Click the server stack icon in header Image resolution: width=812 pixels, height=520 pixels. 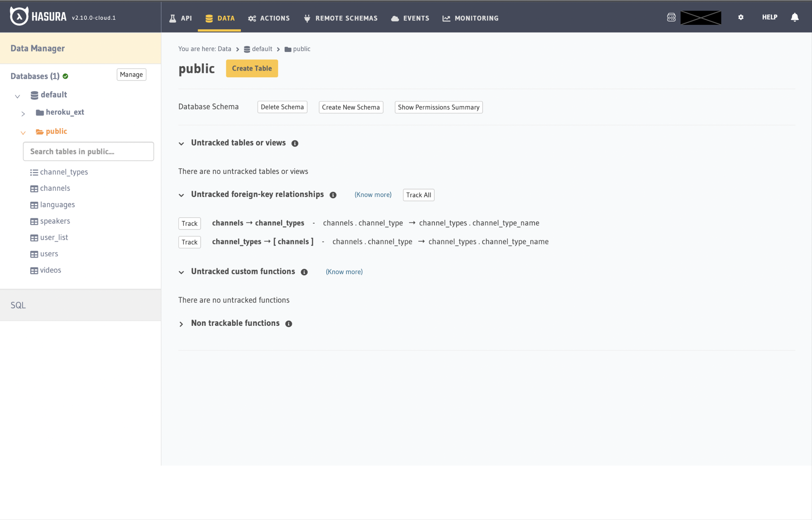(671, 17)
